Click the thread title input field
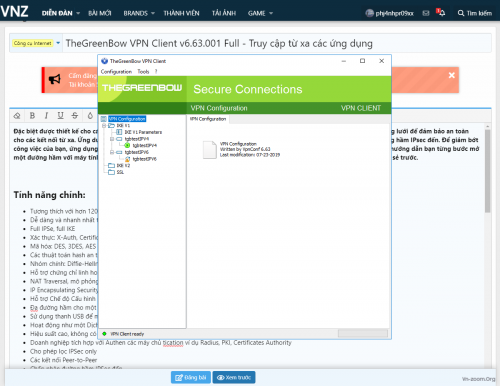Viewport: 500px width, 386px height. tap(277, 43)
